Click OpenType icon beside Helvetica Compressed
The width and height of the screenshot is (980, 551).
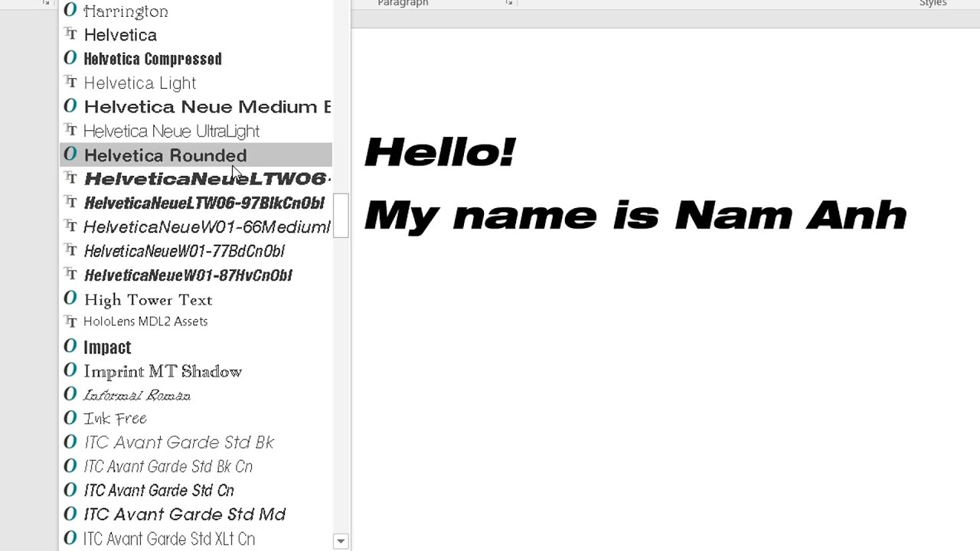pos(70,58)
